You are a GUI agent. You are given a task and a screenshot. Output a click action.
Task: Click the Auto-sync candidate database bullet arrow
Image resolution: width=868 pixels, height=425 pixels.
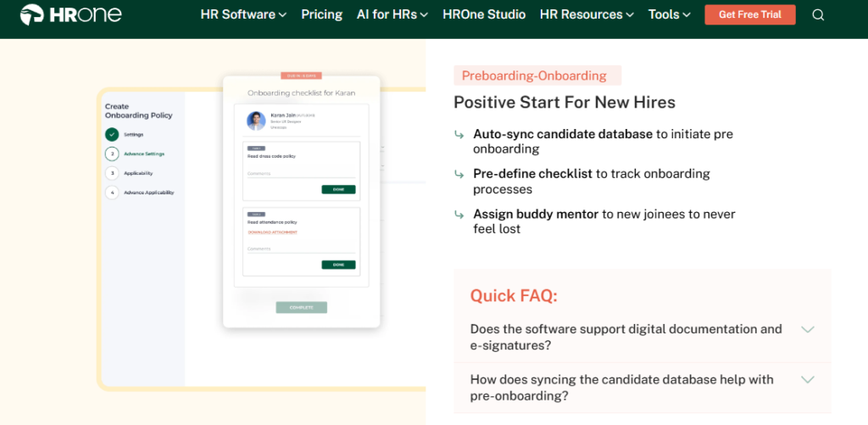pyautogui.click(x=459, y=134)
